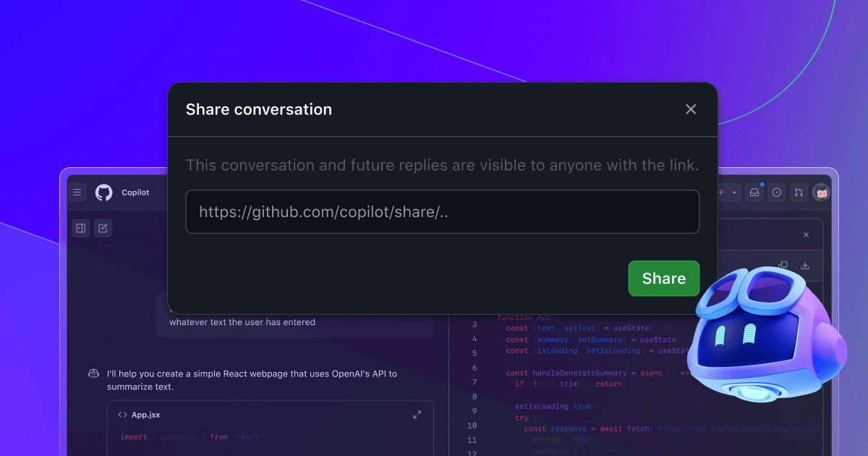Click the plus icon to create new
The width and height of the screenshot is (868, 456).
pyautogui.click(x=720, y=192)
